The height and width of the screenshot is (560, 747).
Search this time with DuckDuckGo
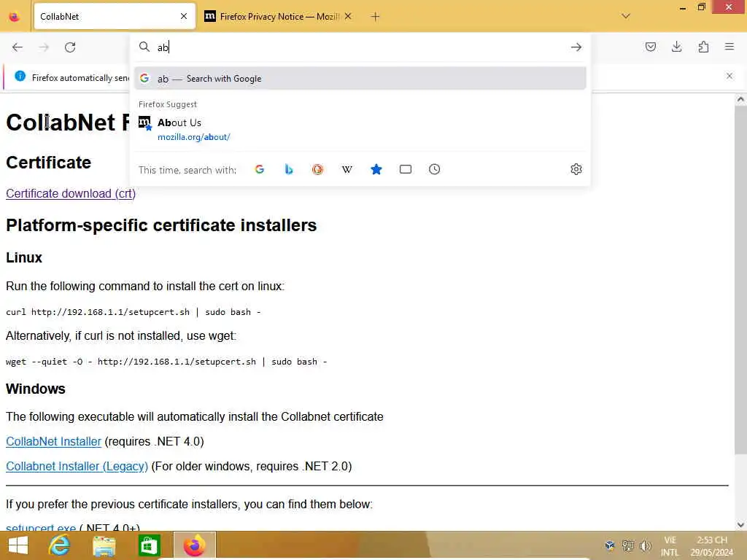pyautogui.click(x=318, y=169)
